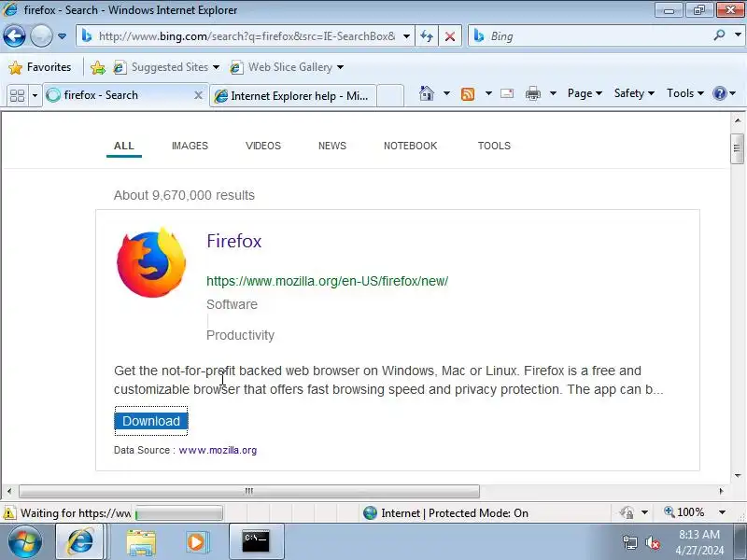This screenshot has width=747, height=560.
Task: Open the Tools menu
Action: pos(685,93)
